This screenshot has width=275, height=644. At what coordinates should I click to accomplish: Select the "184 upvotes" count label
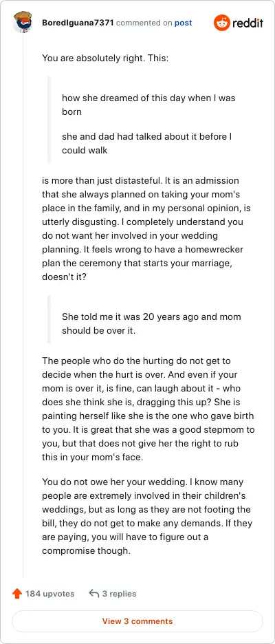[50, 594]
